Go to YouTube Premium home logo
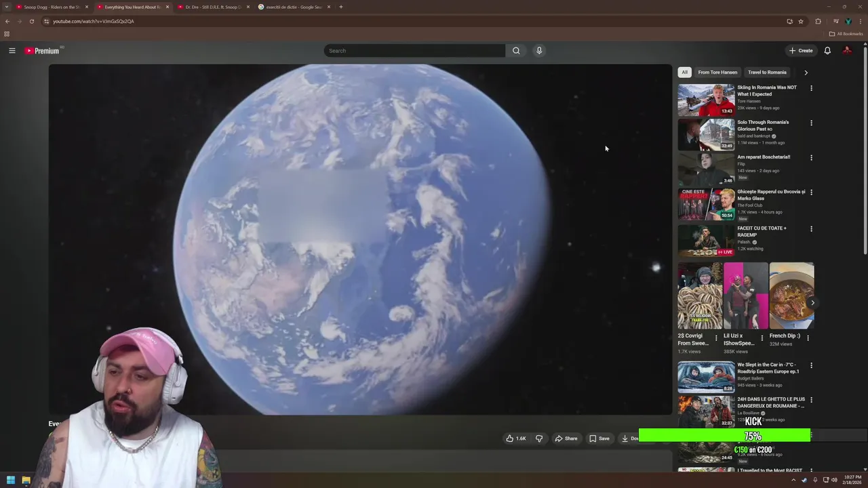Screen dimensions: 868x488 42,51
